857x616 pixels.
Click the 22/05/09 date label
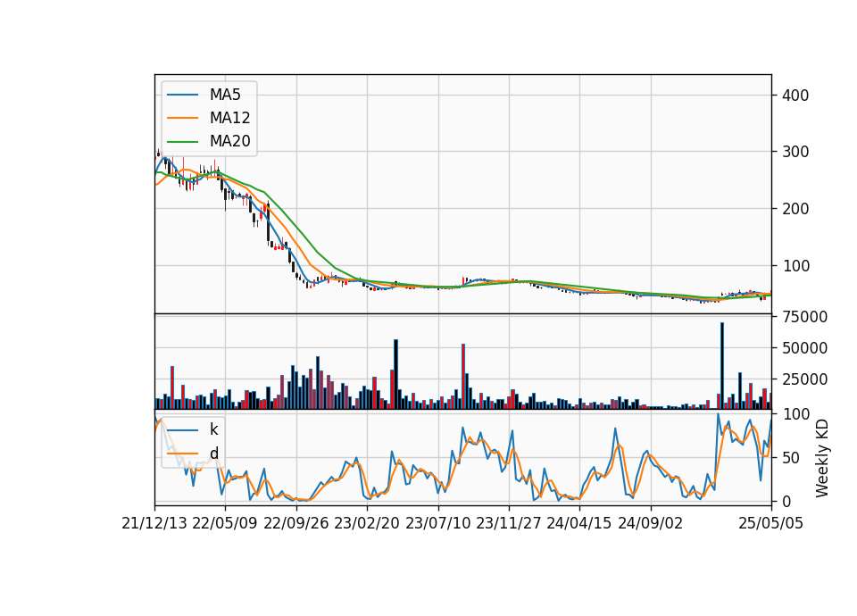225,523
